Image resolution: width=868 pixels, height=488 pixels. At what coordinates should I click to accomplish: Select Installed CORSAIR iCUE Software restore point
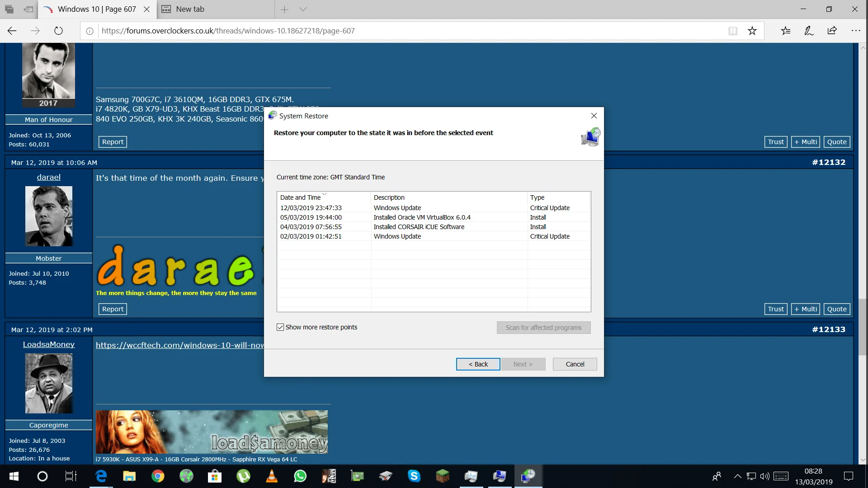click(434, 227)
